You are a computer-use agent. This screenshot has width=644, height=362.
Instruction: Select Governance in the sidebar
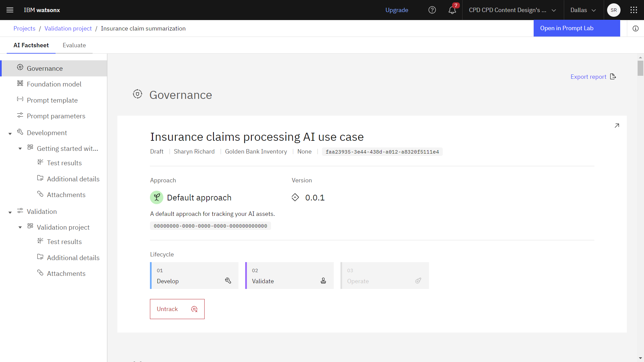[54, 68]
